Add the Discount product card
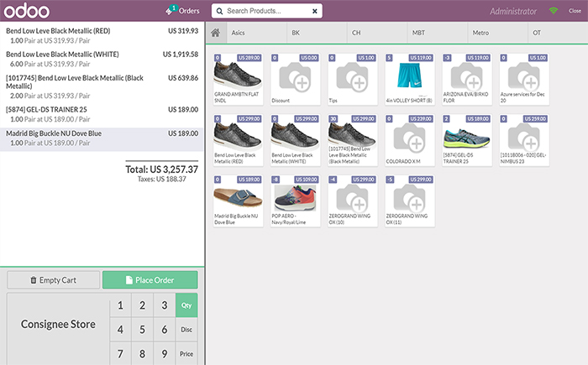This screenshot has height=365, width=588. [295, 79]
